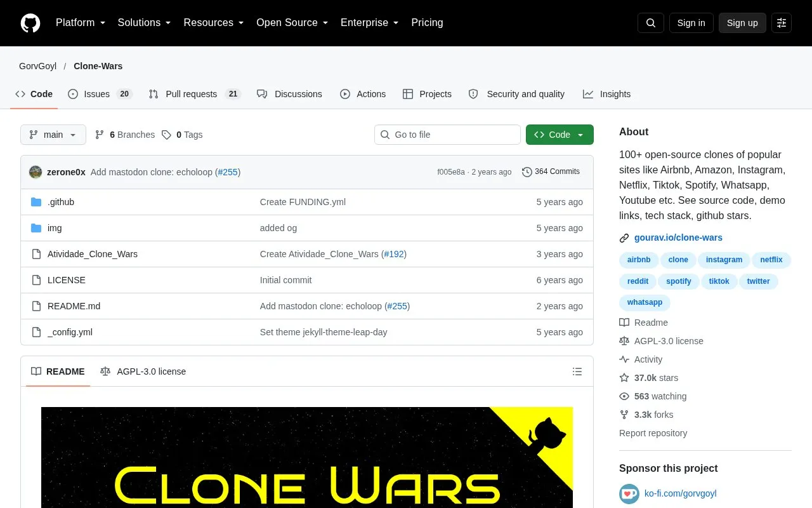View 3.3k forks
Screen dimensions: 812x508
pyautogui.click(x=653, y=415)
